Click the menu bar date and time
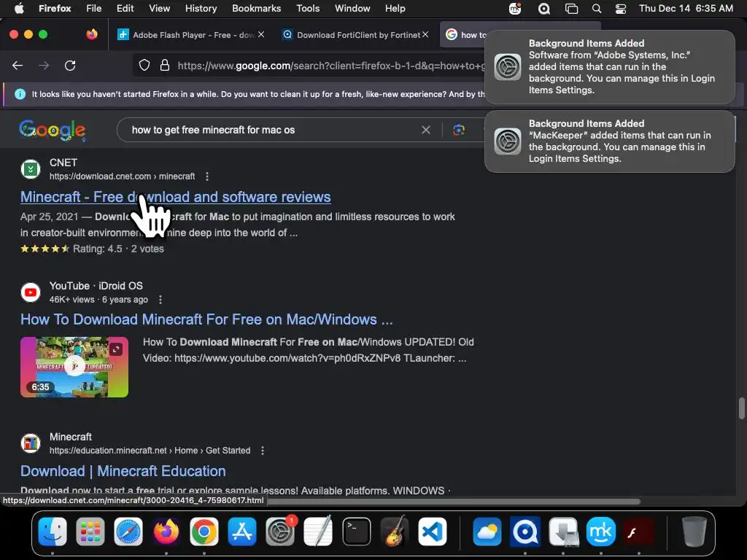This screenshot has width=747, height=560. 686,9
